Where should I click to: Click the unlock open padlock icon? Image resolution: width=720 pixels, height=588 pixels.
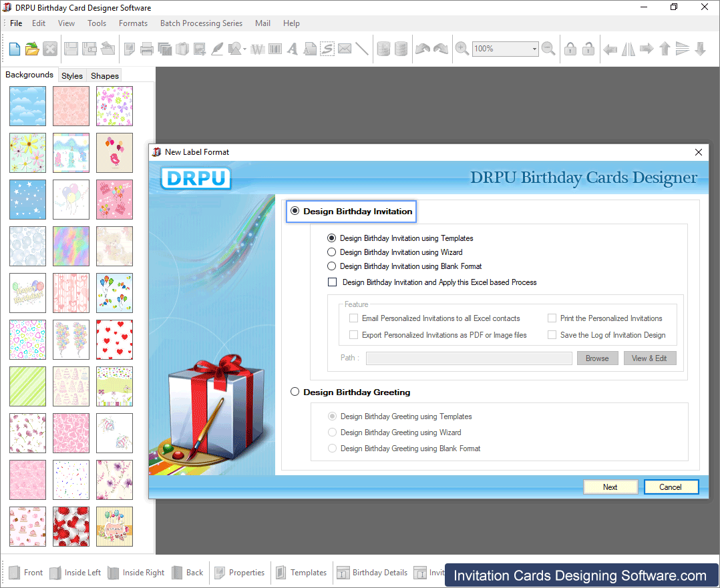[x=588, y=49]
